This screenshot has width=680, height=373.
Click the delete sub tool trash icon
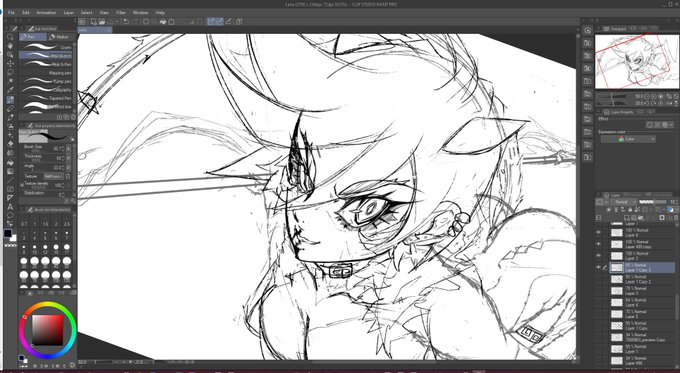[x=73, y=117]
